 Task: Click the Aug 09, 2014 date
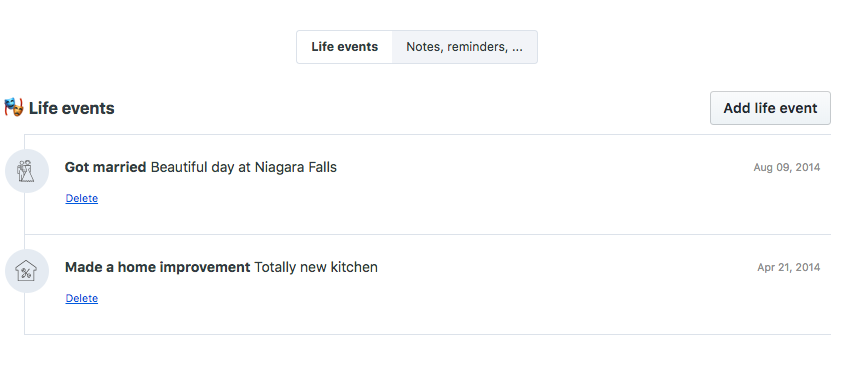[x=787, y=167]
